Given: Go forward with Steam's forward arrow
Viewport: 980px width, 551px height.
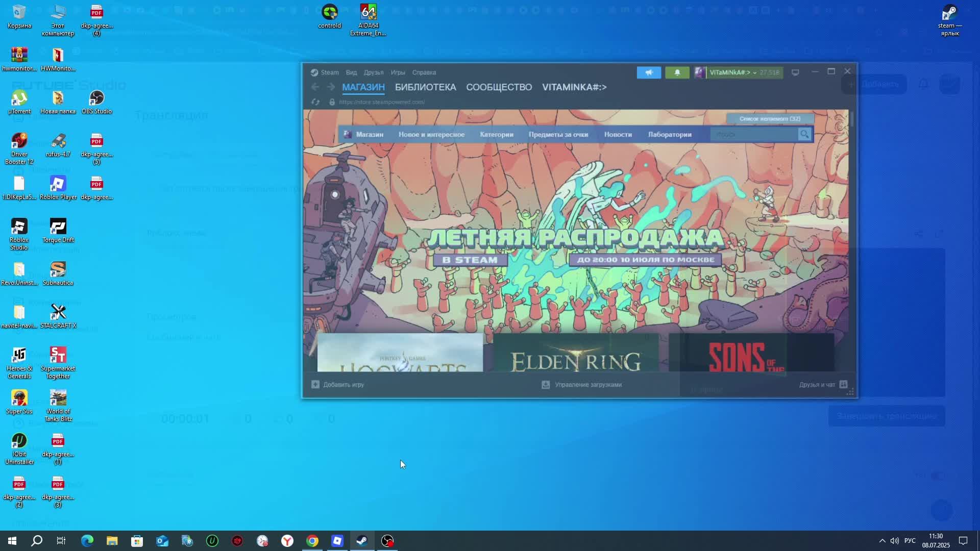Looking at the screenshot, I should [331, 87].
